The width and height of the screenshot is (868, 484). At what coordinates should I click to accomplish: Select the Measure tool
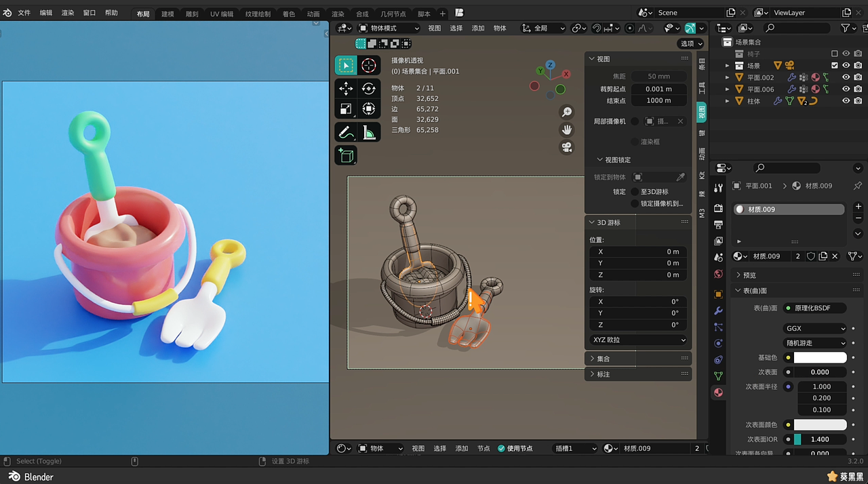[x=369, y=132]
